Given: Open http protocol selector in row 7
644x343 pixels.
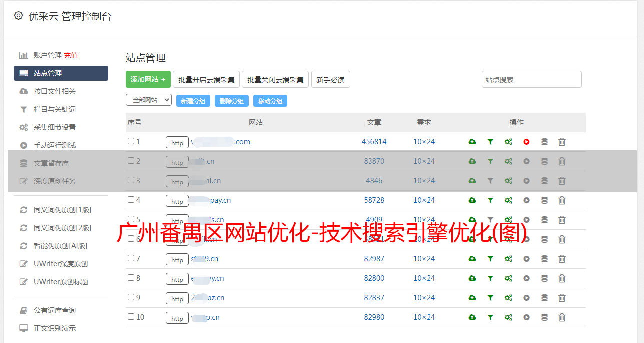Looking at the screenshot, I should 177,260.
